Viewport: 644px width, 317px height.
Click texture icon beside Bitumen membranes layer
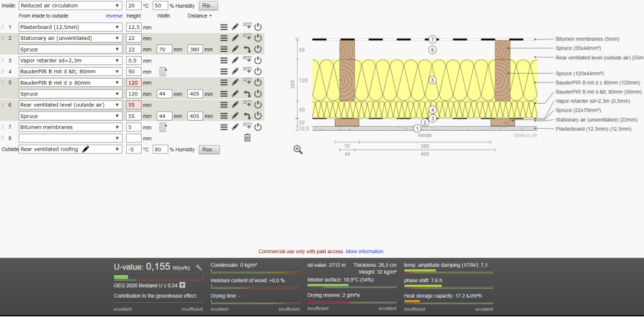tap(163, 127)
